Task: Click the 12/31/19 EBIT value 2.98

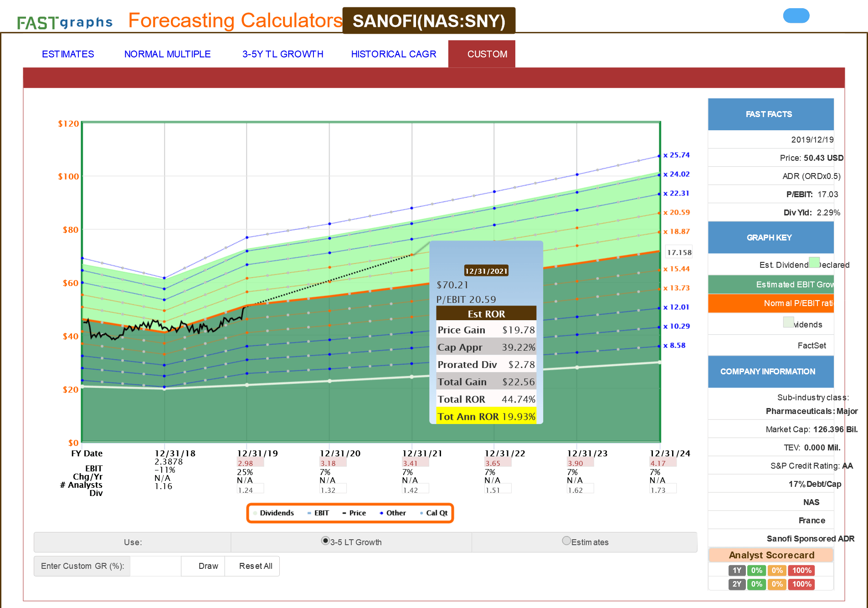Action: (250, 463)
